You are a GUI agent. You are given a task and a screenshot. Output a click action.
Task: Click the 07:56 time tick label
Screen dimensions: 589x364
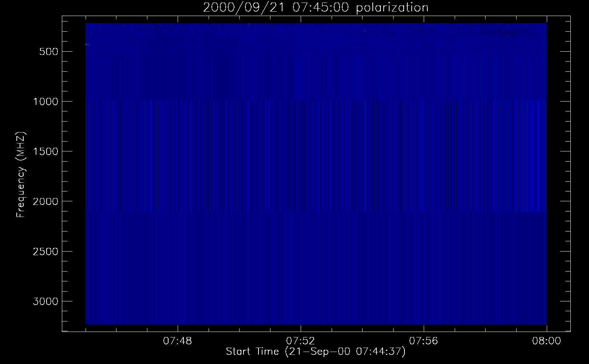[x=423, y=341]
